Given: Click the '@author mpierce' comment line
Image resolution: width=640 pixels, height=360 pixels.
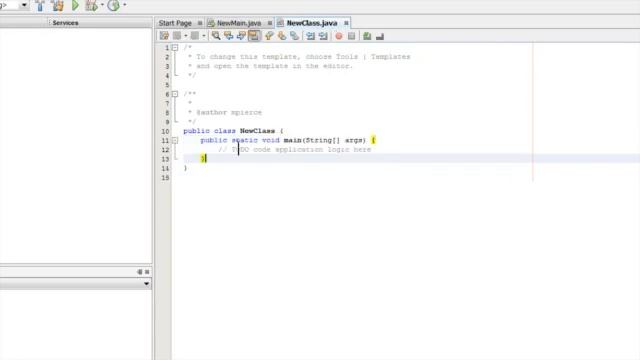Looking at the screenshot, I should point(225,113).
